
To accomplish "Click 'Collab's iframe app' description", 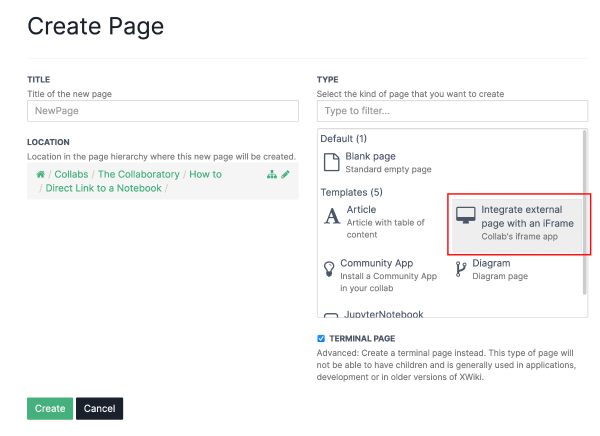I will [x=520, y=237].
